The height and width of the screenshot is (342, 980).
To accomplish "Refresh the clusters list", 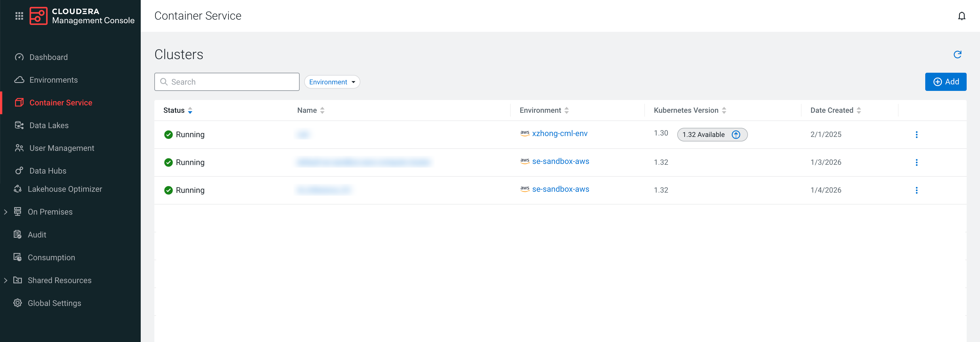I will [x=957, y=55].
